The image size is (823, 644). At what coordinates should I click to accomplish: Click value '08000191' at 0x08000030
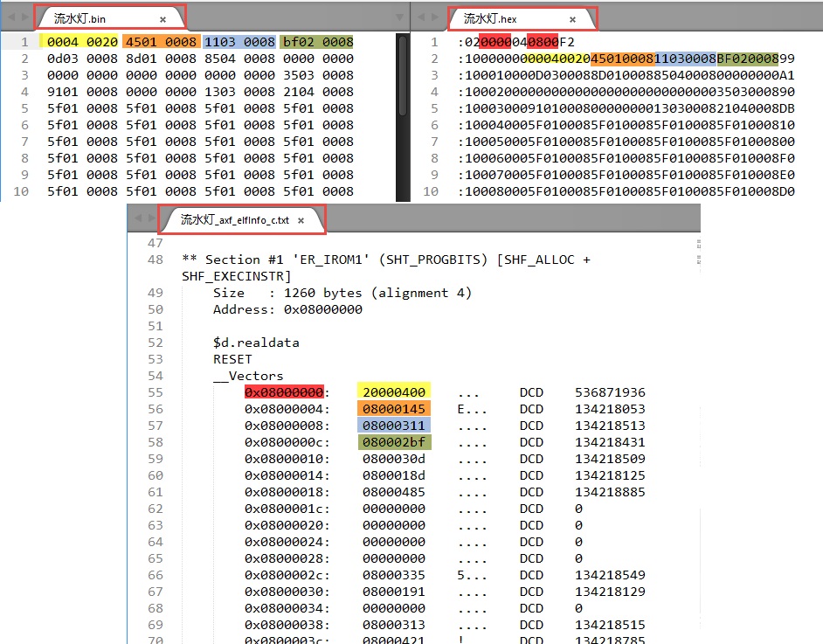pos(394,592)
